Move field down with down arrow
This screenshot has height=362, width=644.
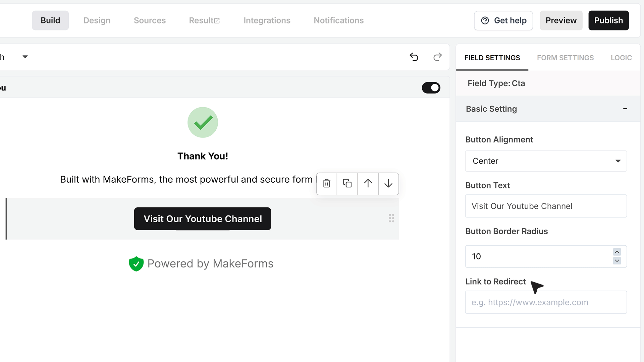(388, 183)
